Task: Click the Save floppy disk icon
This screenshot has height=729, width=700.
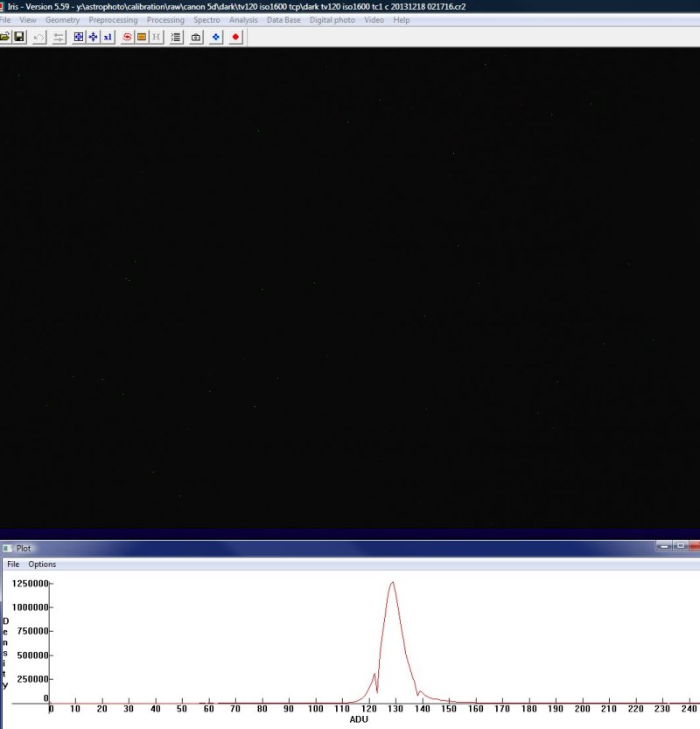Action: (x=19, y=37)
